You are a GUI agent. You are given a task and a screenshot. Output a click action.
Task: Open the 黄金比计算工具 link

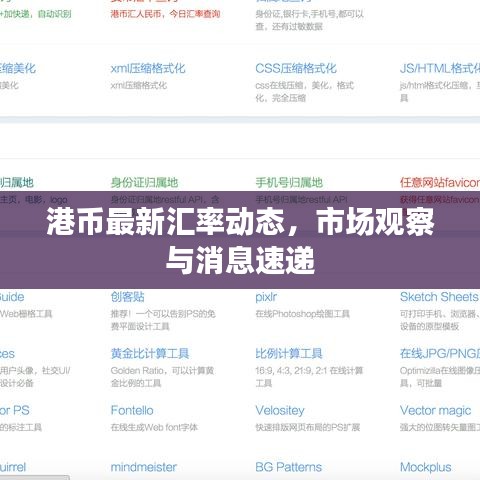coord(150,354)
